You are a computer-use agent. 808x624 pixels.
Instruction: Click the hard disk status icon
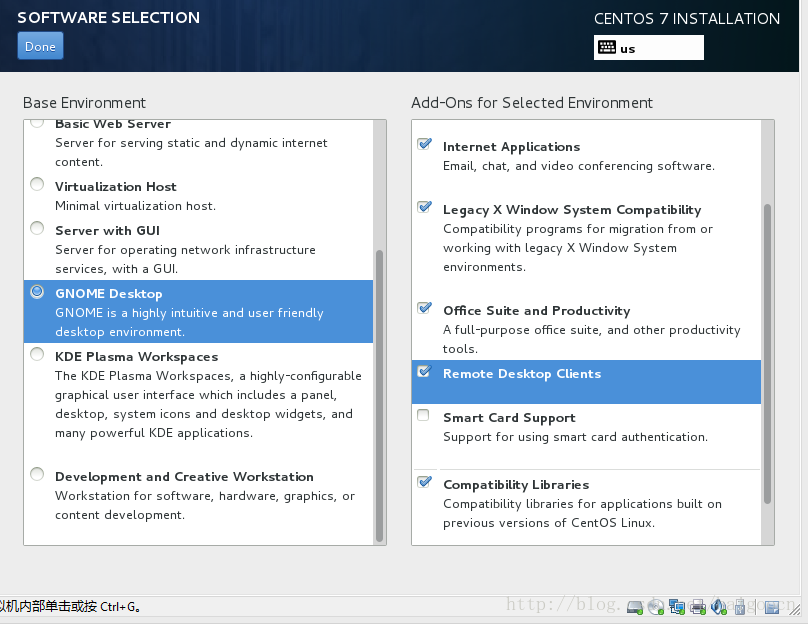coord(635,606)
